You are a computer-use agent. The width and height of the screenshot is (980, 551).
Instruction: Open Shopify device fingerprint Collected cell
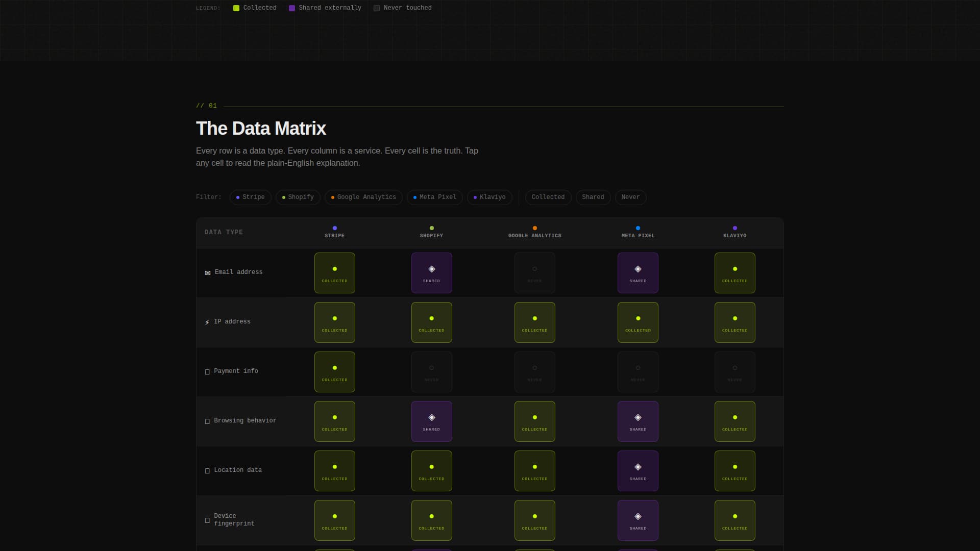431,520
